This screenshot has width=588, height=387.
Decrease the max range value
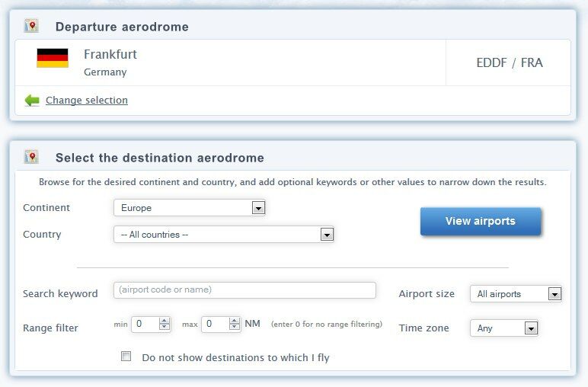tap(235, 328)
